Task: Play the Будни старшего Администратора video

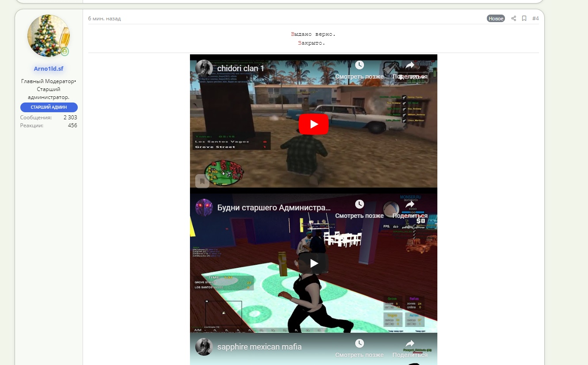Action: (x=314, y=263)
